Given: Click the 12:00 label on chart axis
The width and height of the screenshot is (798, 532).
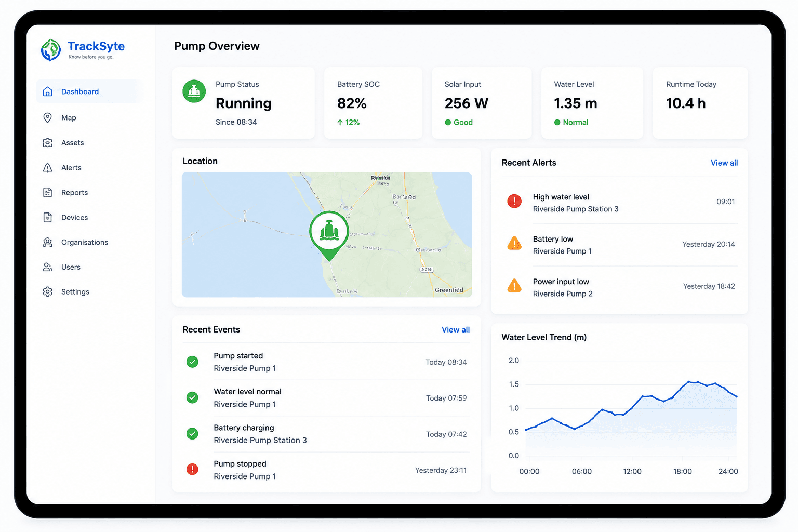Looking at the screenshot, I should [x=632, y=471].
